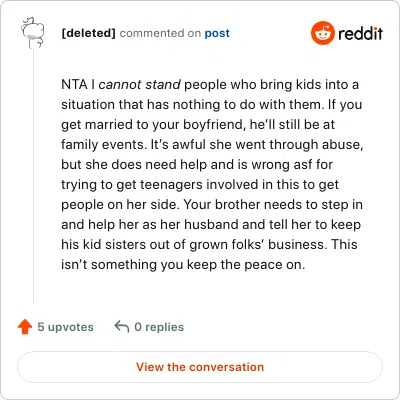This screenshot has width=400, height=400.
Task: Click the orange Reddit Snoo logo
Action: click(322, 33)
